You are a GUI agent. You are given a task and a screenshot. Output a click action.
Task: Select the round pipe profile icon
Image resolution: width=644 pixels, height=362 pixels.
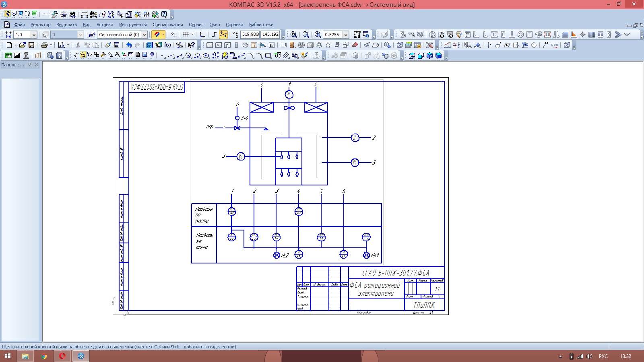point(521,35)
